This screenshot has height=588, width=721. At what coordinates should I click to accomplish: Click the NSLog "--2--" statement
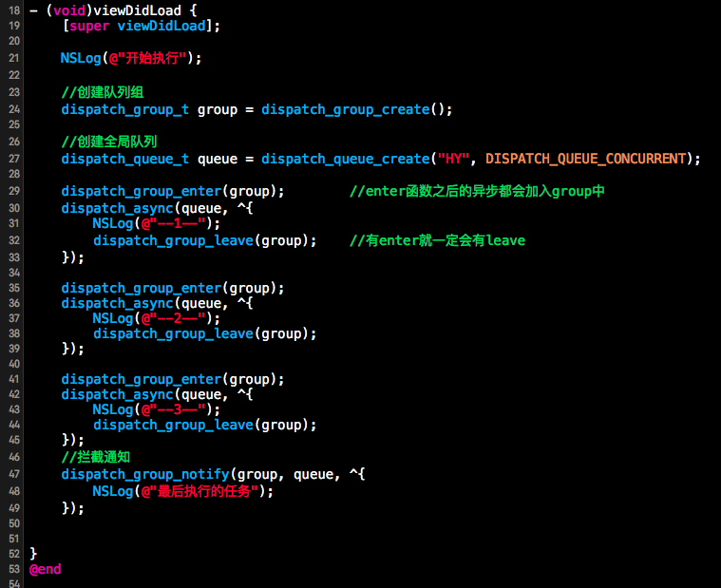(x=157, y=318)
